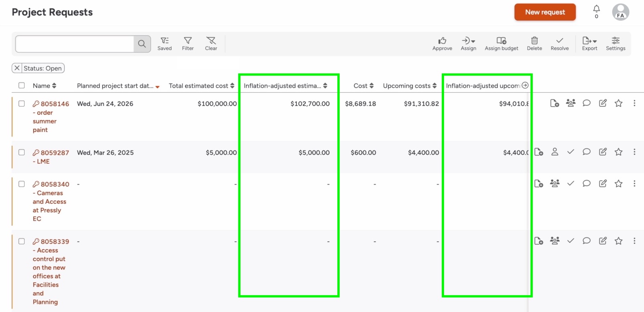
Task: Clear all filters with the Clear icon
Action: (x=211, y=43)
